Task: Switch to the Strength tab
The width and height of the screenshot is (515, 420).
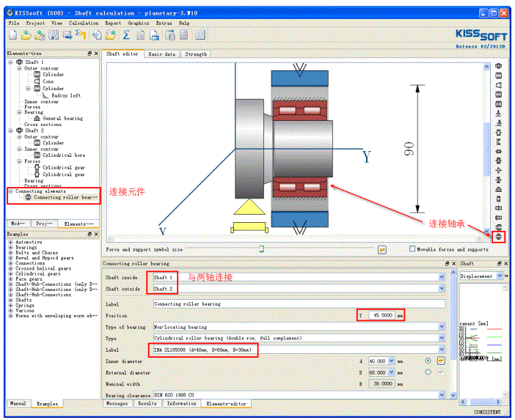Action: [x=196, y=54]
